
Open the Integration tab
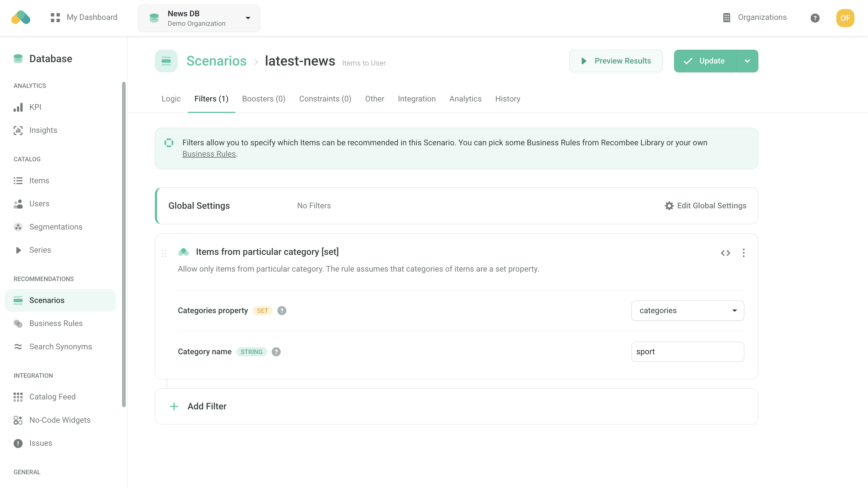[x=416, y=99]
